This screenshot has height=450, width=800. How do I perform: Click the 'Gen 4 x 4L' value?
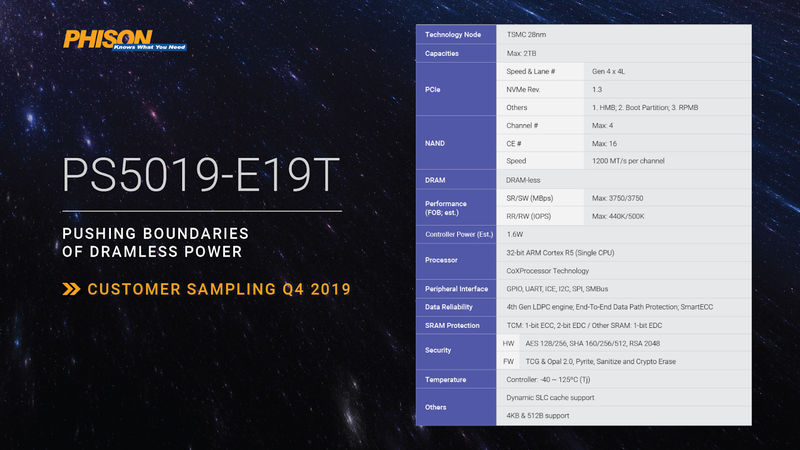pyautogui.click(x=608, y=71)
